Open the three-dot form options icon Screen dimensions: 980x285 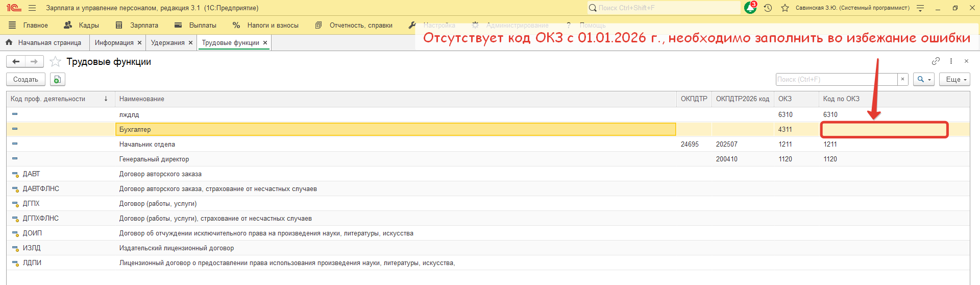pyautogui.click(x=951, y=61)
